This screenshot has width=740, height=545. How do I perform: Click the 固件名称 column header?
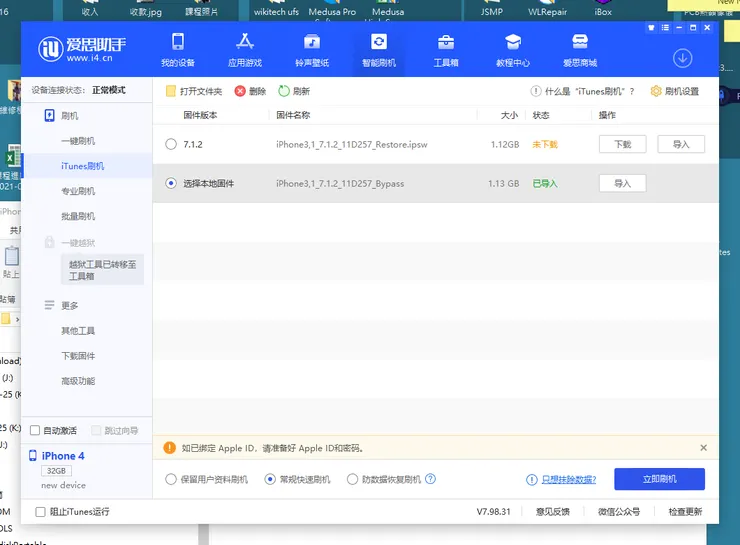(x=293, y=115)
